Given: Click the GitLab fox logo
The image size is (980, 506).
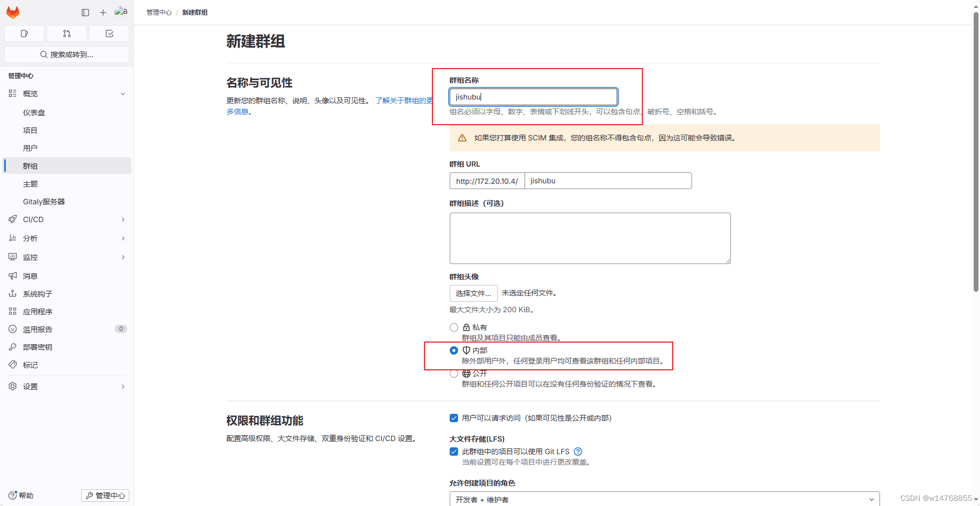Looking at the screenshot, I should [13, 12].
